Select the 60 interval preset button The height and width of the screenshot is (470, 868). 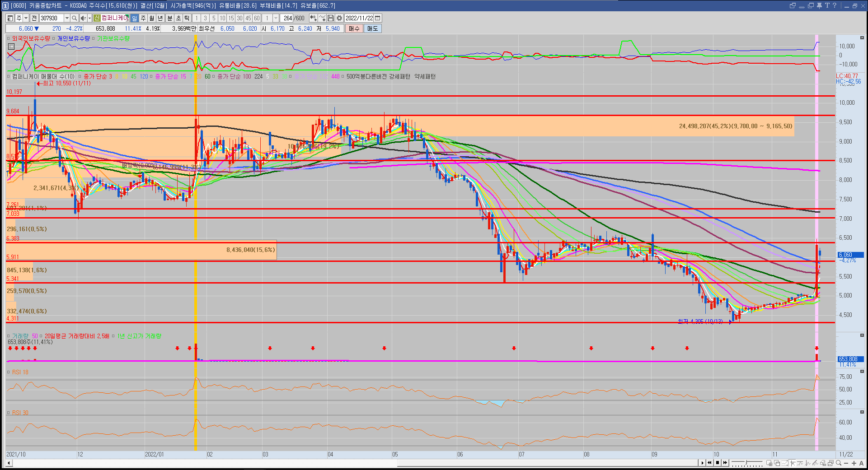(x=257, y=18)
